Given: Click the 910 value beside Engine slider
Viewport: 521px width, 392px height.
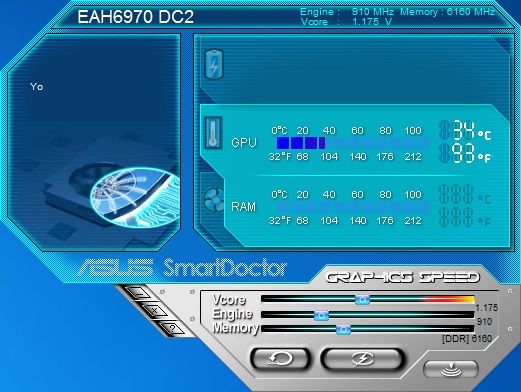Looking at the screenshot, I should [x=484, y=322].
